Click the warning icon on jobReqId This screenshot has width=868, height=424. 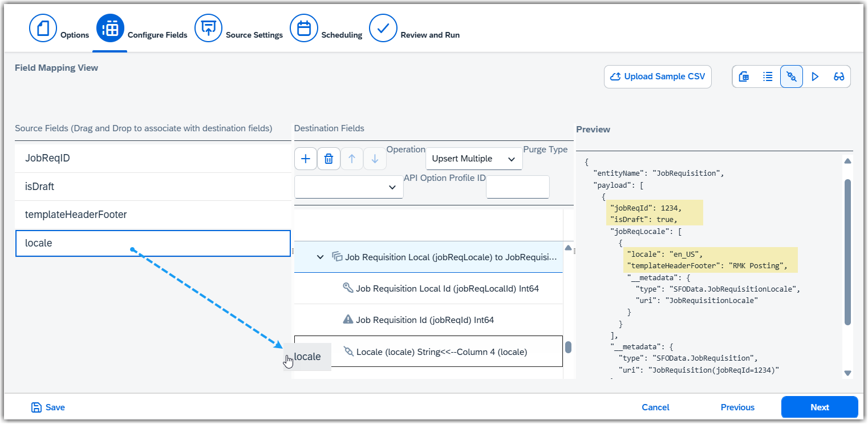(348, 320)
